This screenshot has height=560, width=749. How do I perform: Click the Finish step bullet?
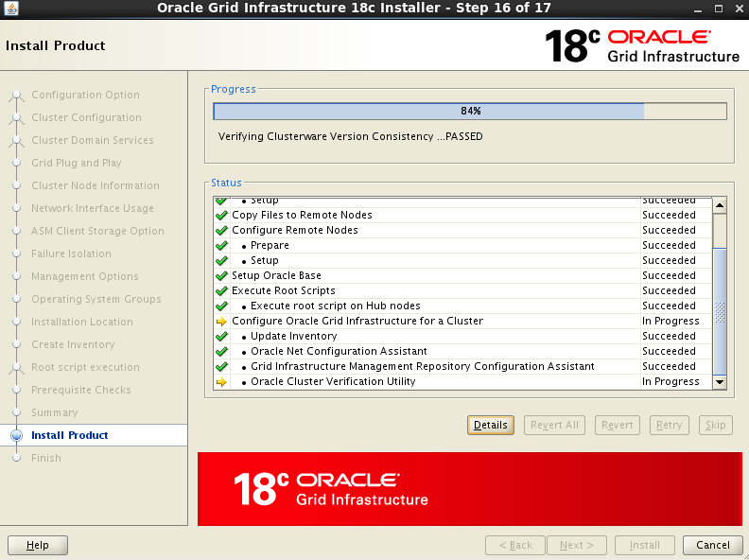pyautogui.click(x=17, y=458)
